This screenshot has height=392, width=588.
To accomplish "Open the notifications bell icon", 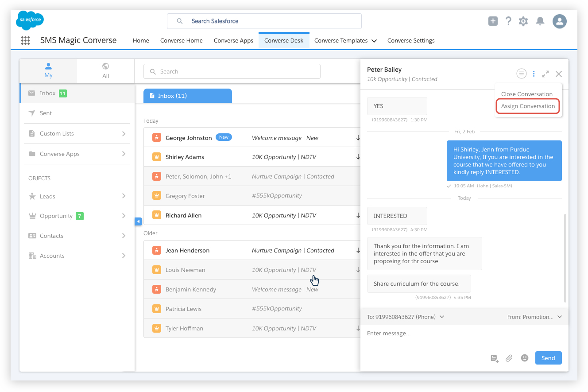I will tap(540, 21).
